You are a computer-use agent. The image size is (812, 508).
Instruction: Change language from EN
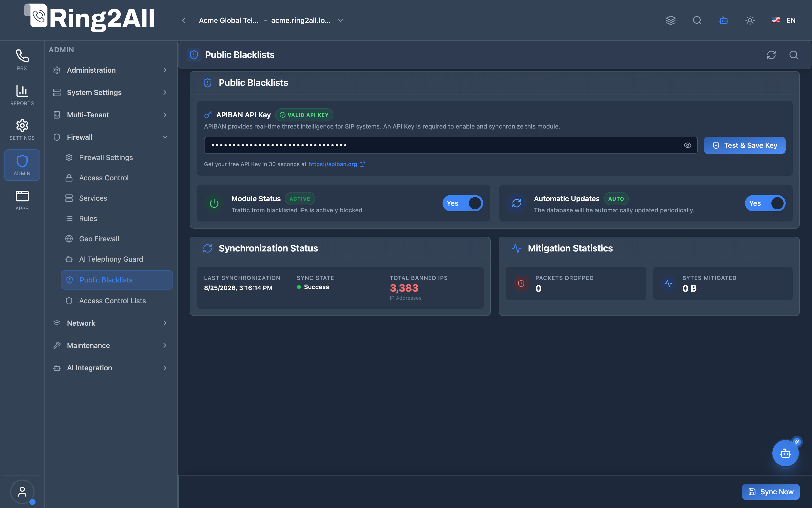tap(784, 20)
